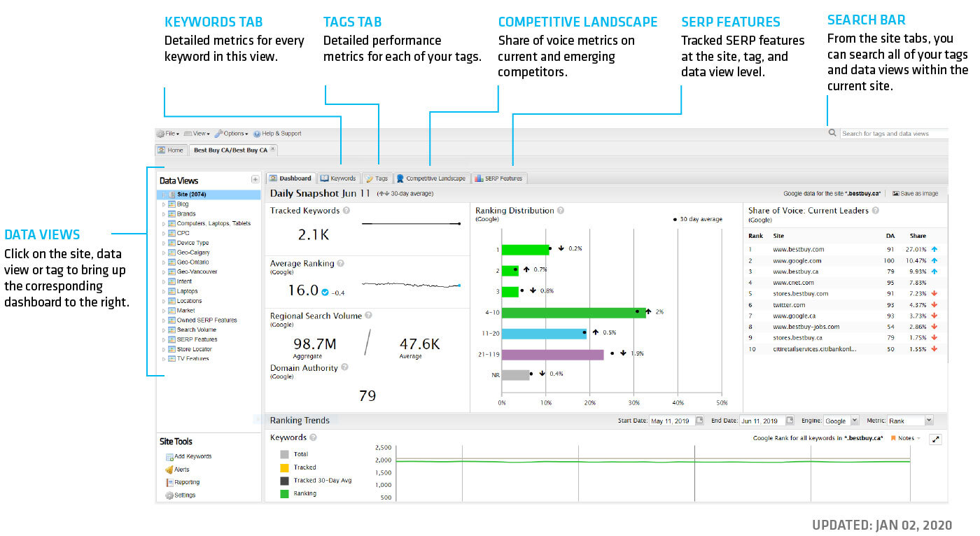Click the Tracked yellow legend swatch
The height and width of the screenshot is (536, 980).
click(286, 467)
